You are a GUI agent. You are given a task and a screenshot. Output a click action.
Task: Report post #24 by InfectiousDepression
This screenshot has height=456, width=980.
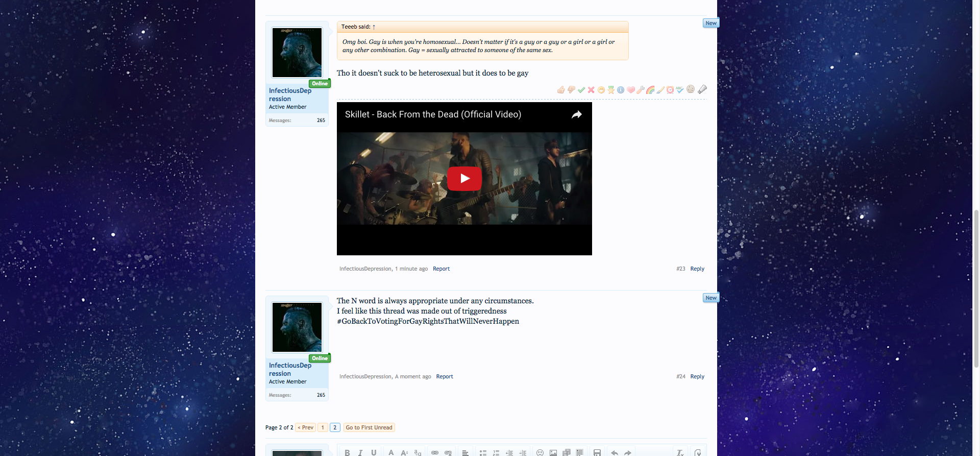pos(444,376)
